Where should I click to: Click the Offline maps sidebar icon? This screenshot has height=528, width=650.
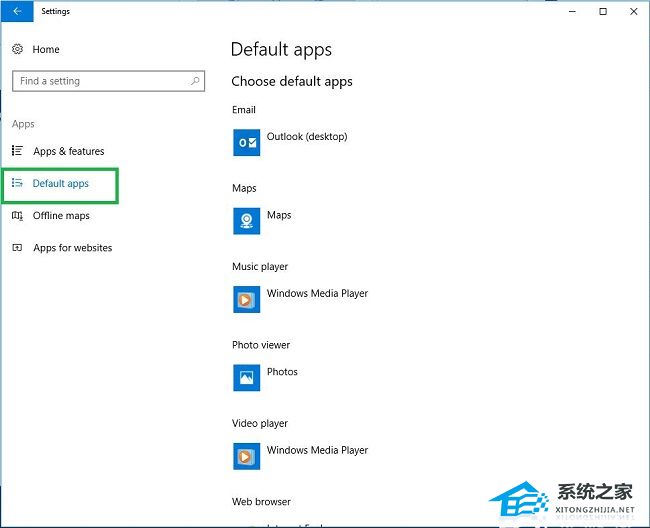[x=17, y=215]
